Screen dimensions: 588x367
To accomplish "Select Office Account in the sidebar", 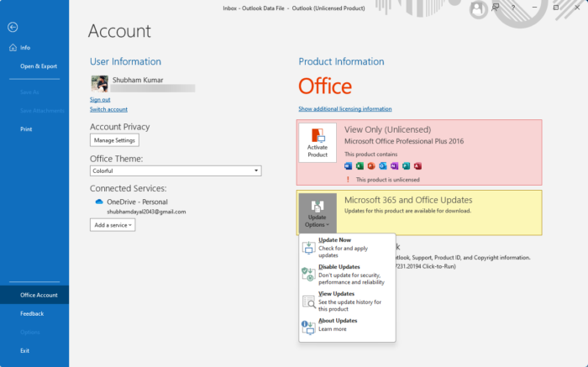I will 34,295.
